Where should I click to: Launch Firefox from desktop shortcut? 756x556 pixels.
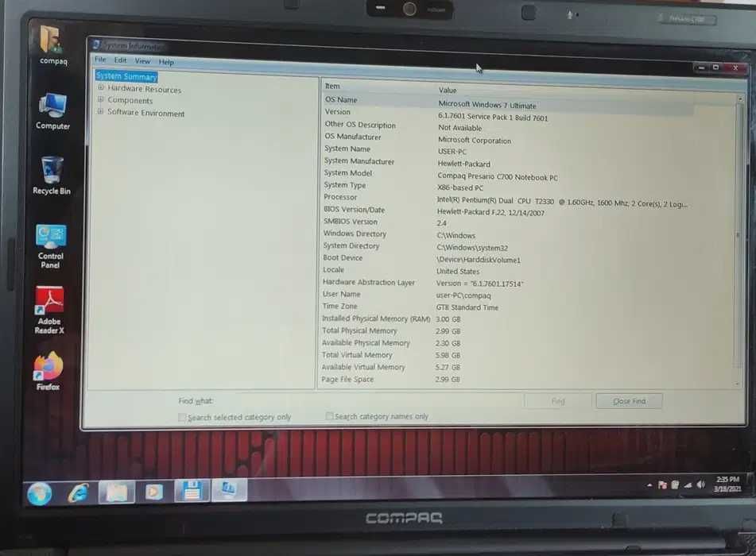pyautogui.click(x=48, y=371)
